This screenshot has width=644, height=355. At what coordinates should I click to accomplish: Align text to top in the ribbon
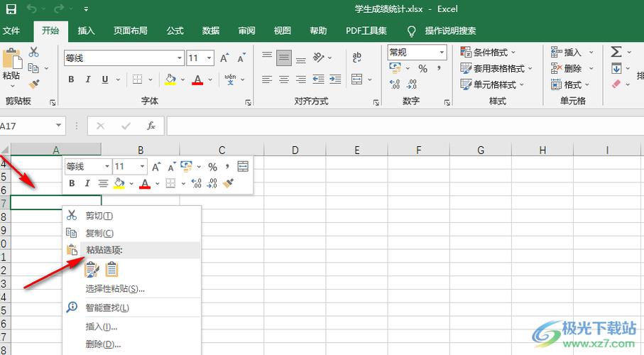point(267,57)
